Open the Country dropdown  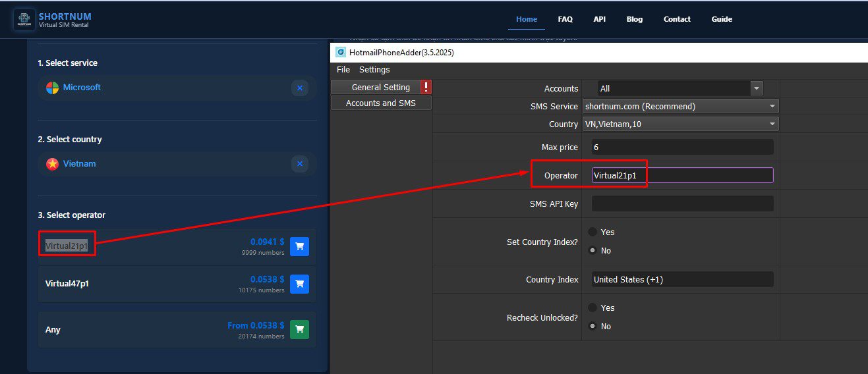pos(681,124)
